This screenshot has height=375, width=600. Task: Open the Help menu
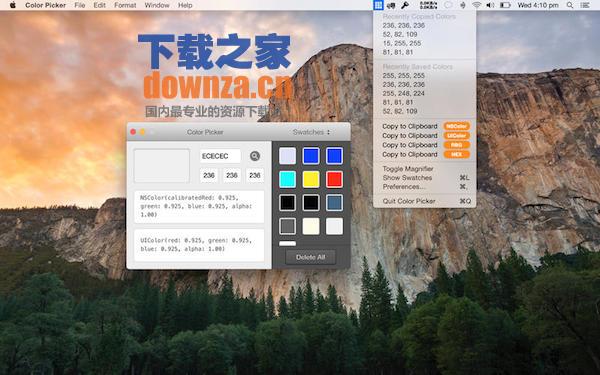pos(185,5)
